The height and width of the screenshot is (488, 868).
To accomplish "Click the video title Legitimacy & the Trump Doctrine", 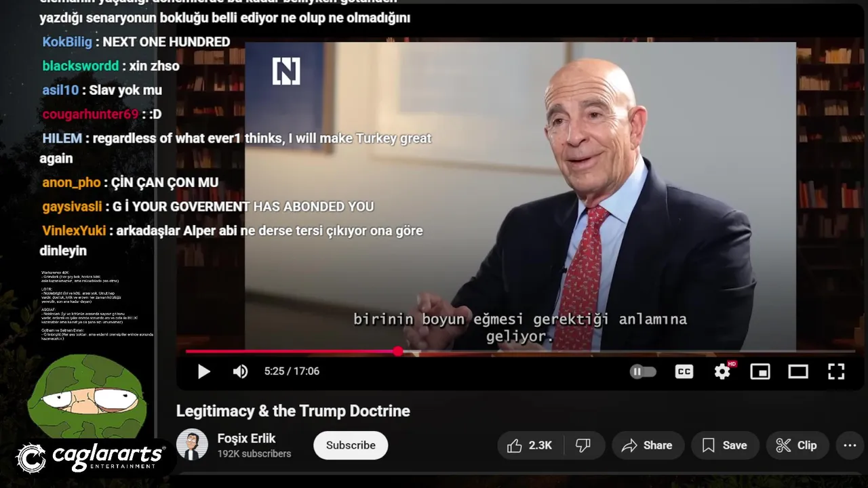I will (293, 411).
